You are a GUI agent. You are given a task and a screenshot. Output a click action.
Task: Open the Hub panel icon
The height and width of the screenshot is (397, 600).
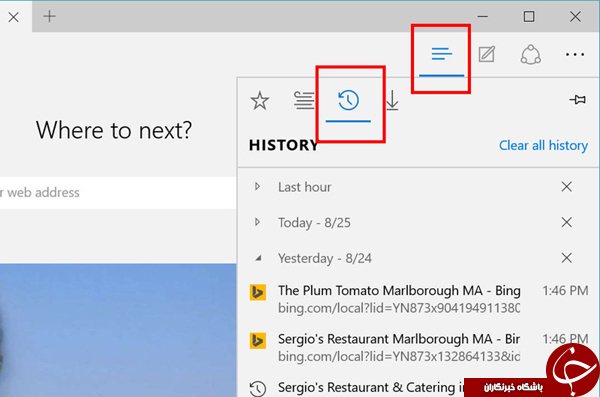pyautogui.click(x=442, y=54)
